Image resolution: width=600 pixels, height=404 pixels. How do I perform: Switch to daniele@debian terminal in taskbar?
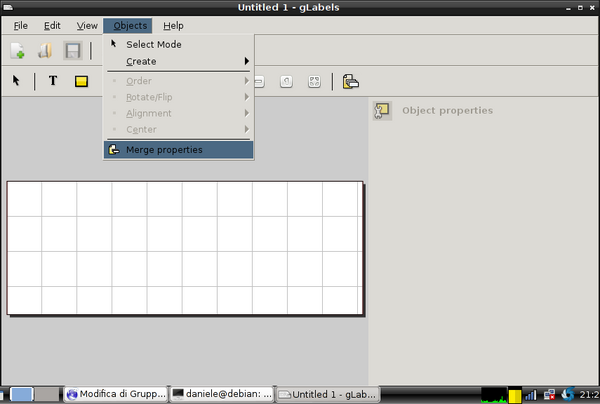click(x=222, y=394)
